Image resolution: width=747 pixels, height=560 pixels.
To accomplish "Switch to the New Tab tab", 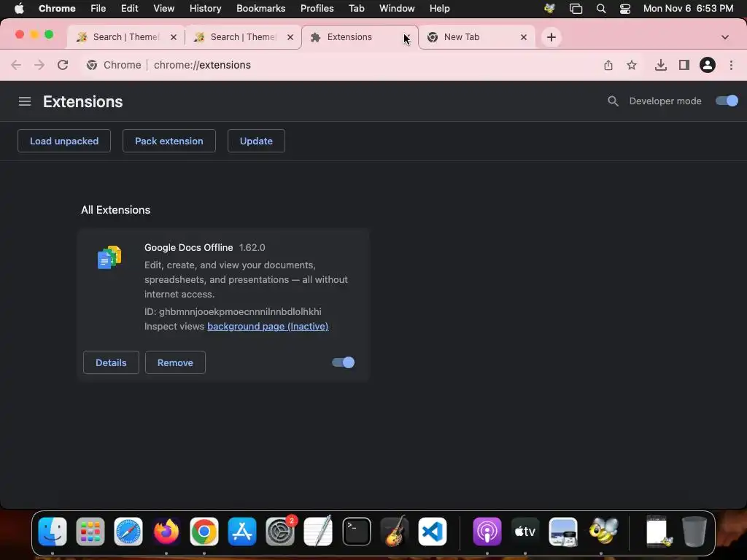I will click(x=476, y=37).
